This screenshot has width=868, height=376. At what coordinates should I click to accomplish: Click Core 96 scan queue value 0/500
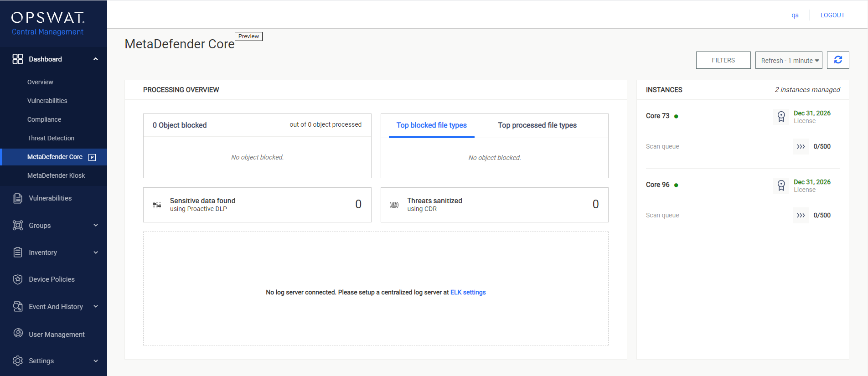pyautogui.click(x=822, y=215)
